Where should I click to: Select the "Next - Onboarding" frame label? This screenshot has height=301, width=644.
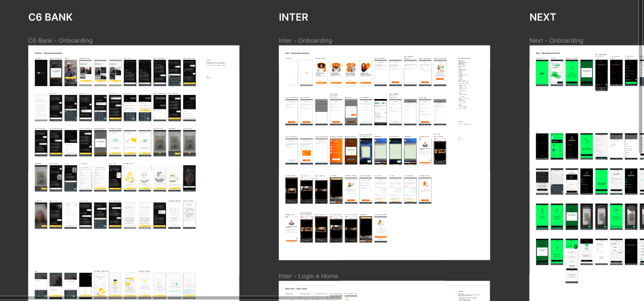pos(556,40)
